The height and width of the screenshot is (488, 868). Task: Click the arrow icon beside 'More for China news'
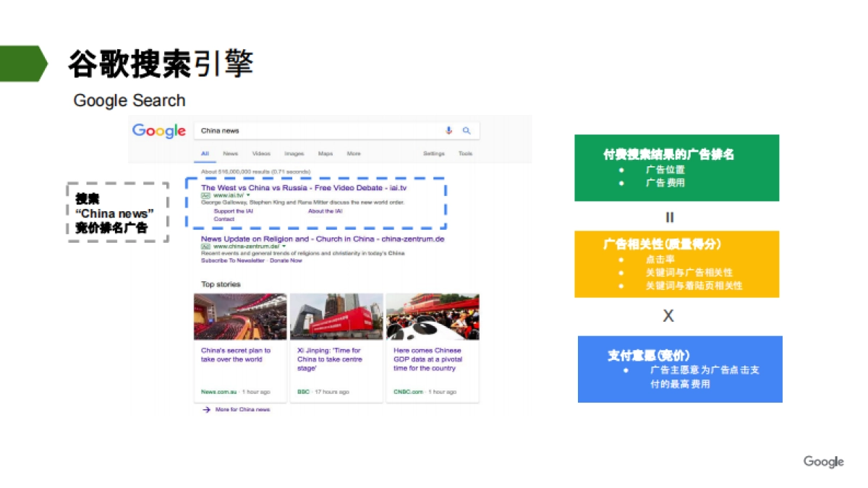pos(205,409)
